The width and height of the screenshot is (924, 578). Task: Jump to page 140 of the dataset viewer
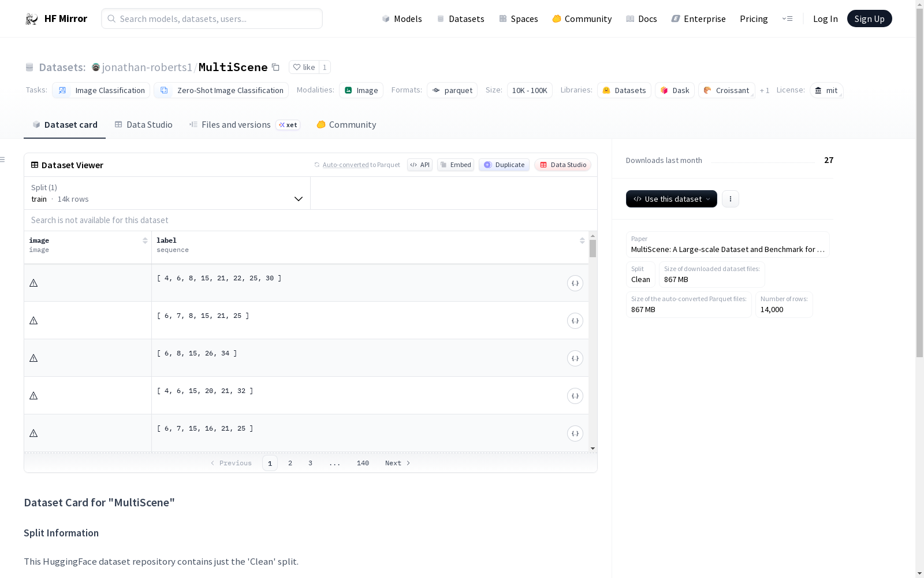pos(363,463)
